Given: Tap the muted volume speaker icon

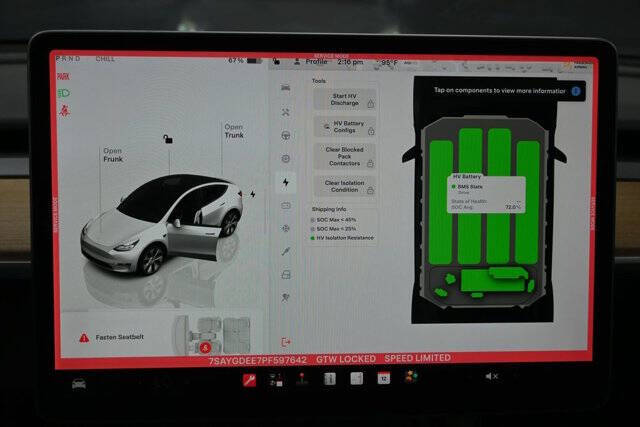Looking at the screenshot, I should click(491, 376).
